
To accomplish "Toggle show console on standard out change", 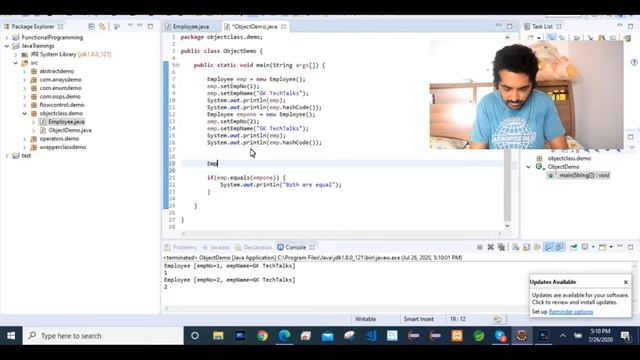I will [548, 247].
